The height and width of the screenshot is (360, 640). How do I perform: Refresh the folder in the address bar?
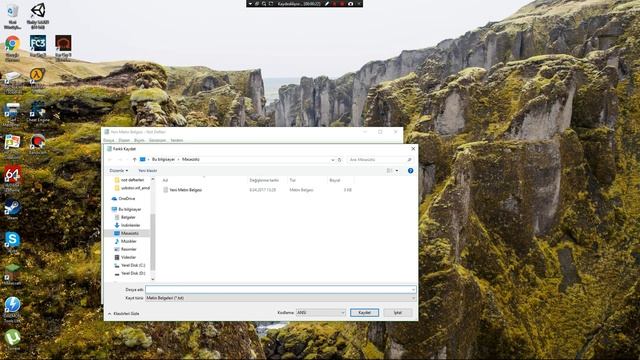pos(340,160)
